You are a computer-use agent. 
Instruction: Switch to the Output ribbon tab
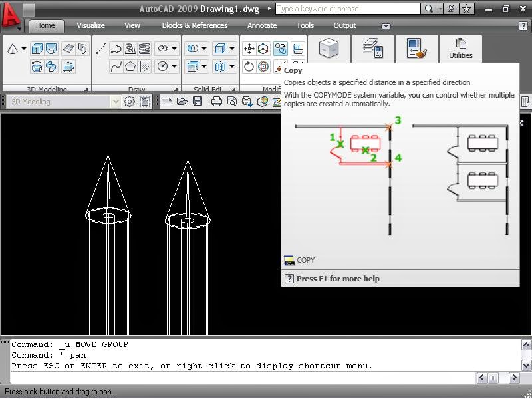point(344,25)
